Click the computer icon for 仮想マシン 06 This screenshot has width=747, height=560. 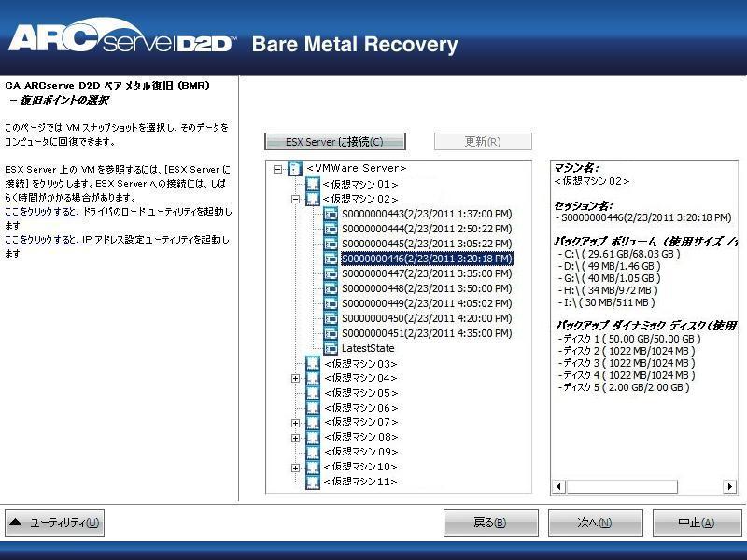point(313,408)
